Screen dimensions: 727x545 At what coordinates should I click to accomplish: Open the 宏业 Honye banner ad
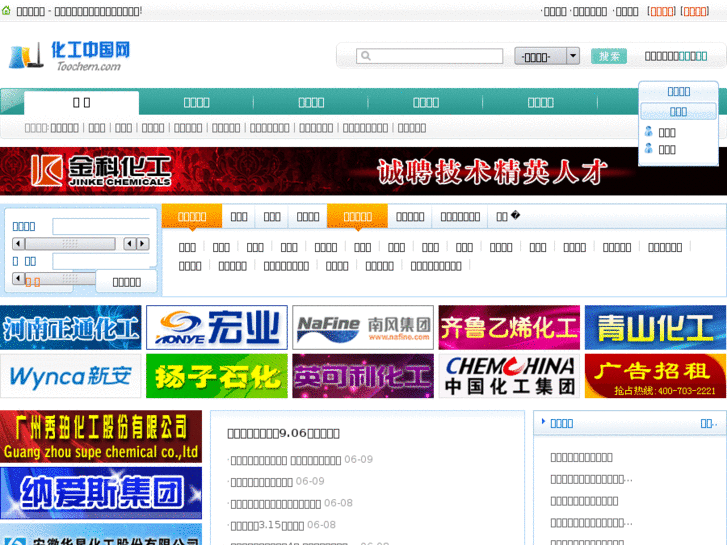pos(217,327)
